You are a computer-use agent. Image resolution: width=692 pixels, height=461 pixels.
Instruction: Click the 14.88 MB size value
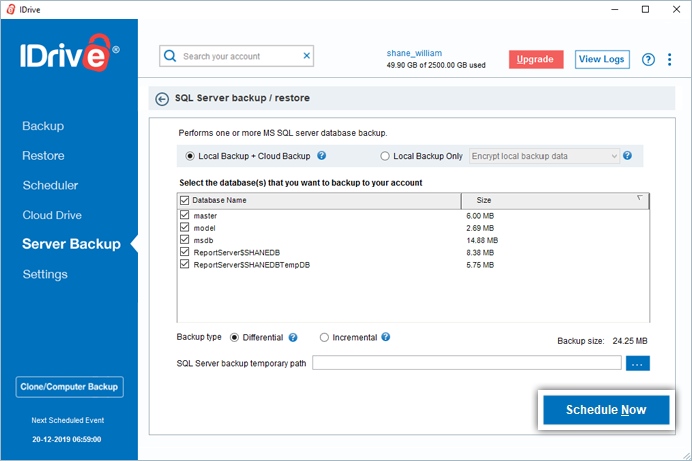click(482, 240)
